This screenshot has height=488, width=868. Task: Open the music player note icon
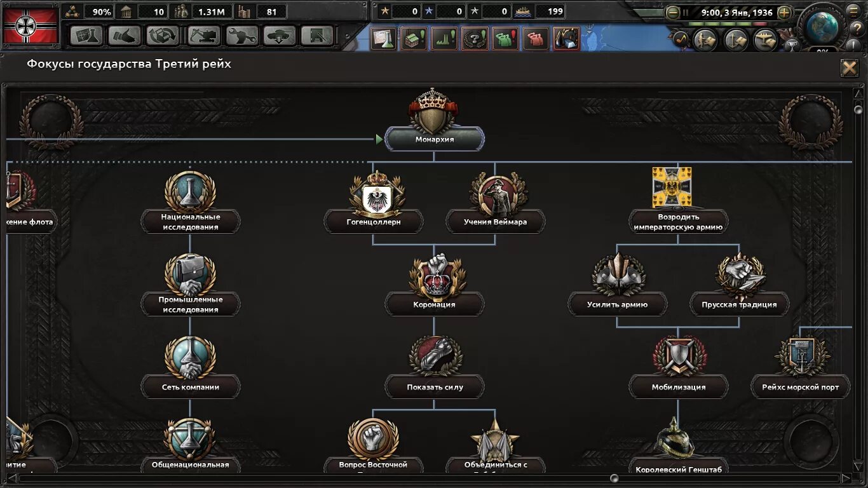[x=680, y=39]
